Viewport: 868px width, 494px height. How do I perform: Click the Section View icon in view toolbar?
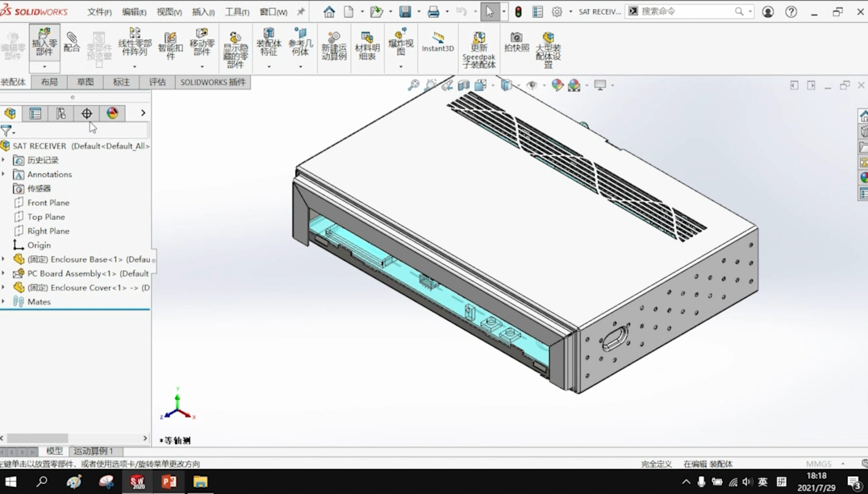[463, 85]
